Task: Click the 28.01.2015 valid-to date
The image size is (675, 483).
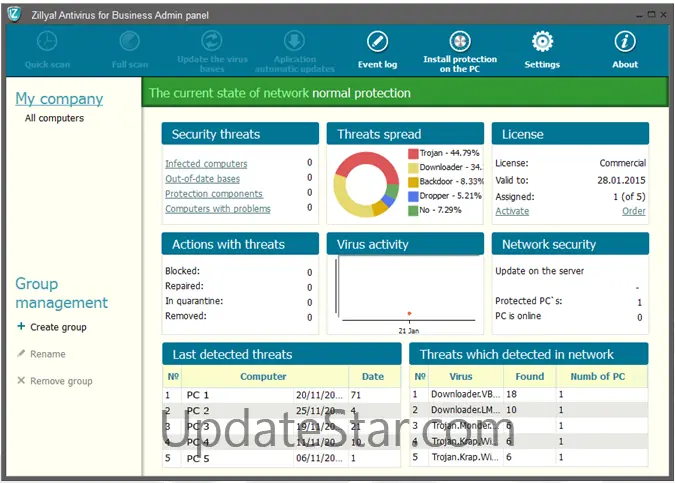Action: [621, 180]
